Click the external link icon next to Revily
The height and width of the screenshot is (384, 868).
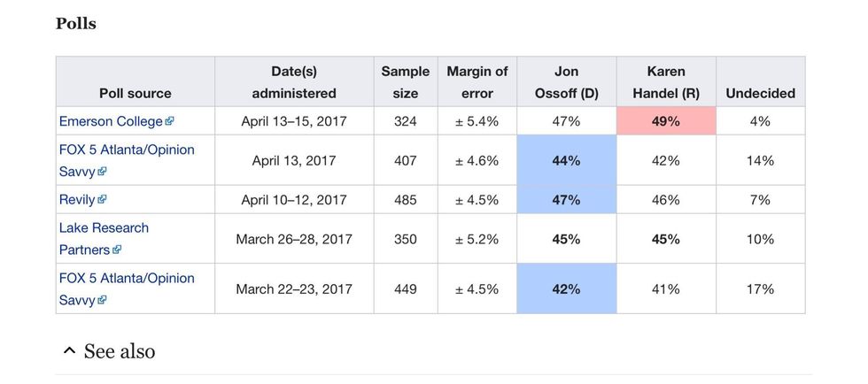point(102,200)
